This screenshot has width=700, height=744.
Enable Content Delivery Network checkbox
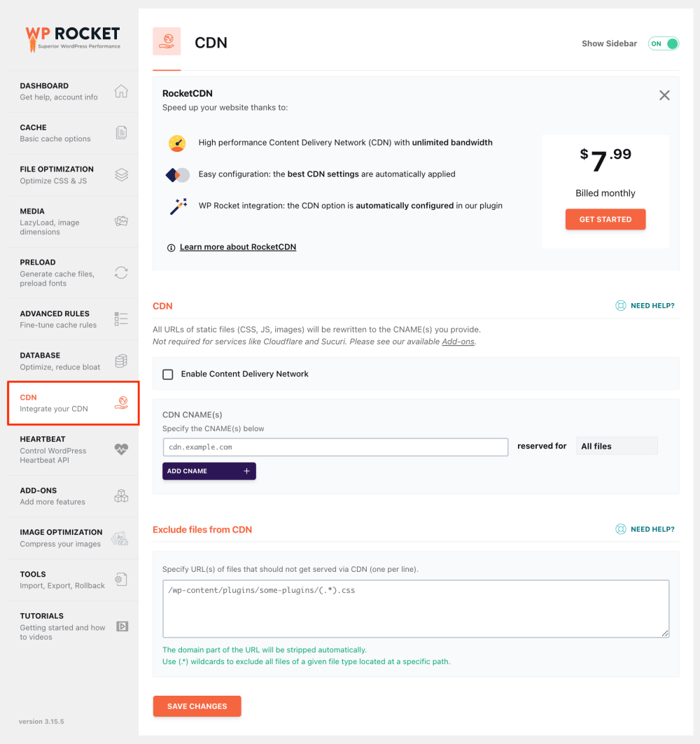click(168, 374)
